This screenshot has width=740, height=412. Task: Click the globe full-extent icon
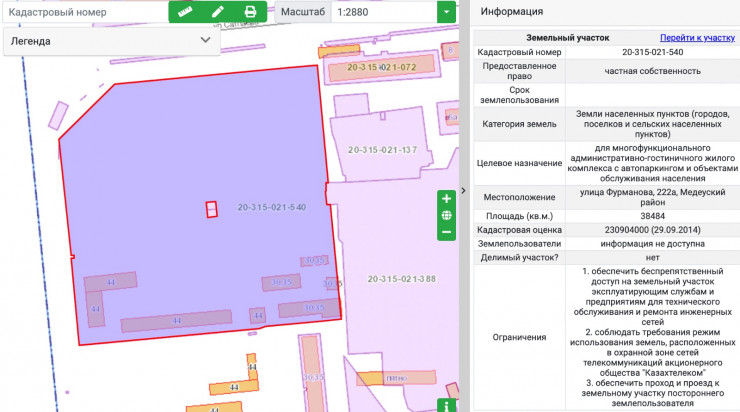446,215
